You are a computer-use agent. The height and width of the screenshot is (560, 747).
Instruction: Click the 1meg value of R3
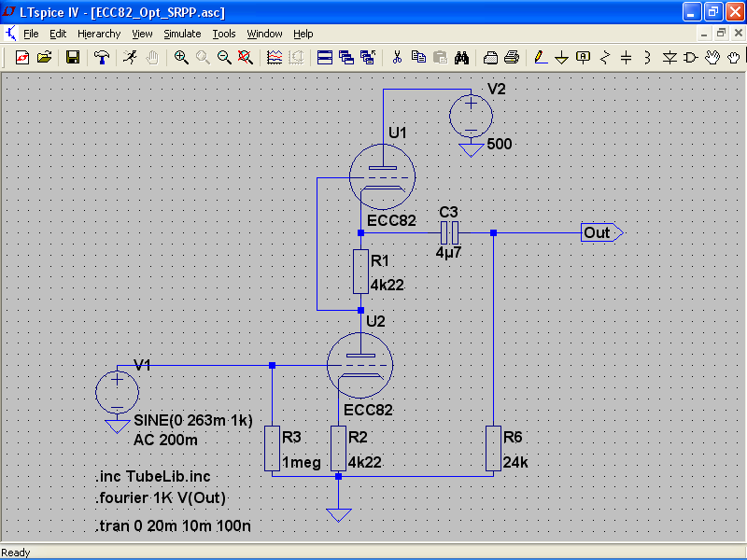[x=302, y=462]
